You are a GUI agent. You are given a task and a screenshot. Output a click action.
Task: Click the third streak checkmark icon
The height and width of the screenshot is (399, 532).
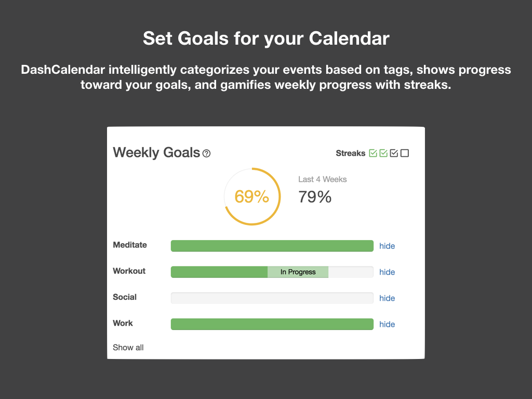394,153
